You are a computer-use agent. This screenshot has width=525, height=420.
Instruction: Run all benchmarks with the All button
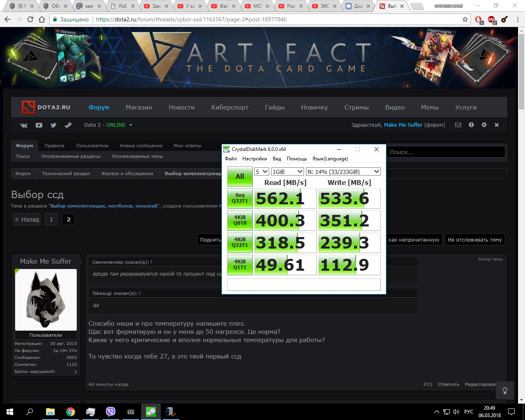coord(240,176)
